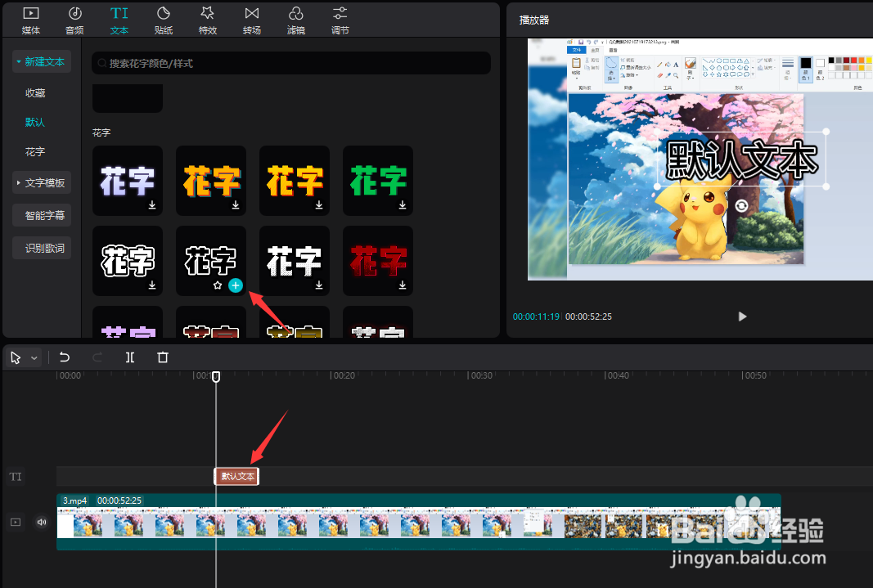This screenshot has width=873, height=588.
Task: Select the 文本 text tab
Action: tap(119, 20)
